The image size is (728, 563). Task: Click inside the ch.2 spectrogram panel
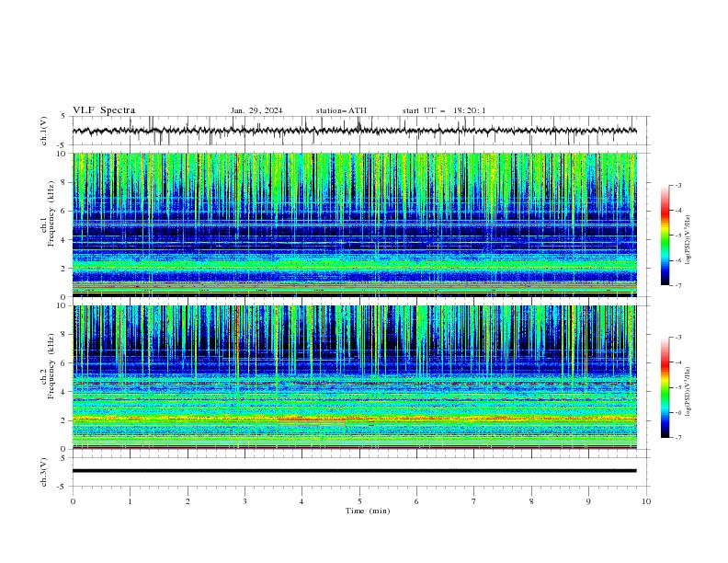tap(354, 377)
